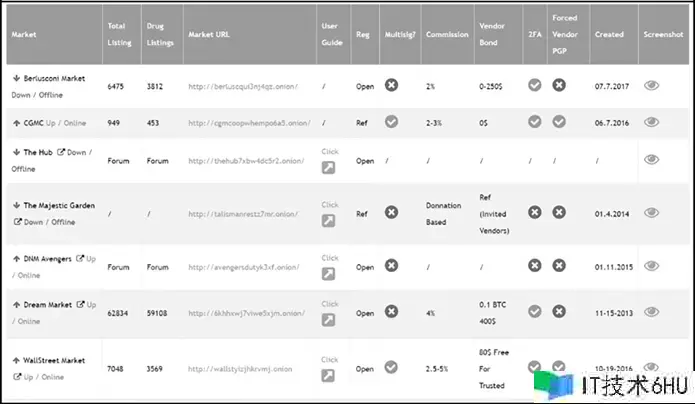The image size is (695, 404).
Task: Show the Berlusconi Market screenshot eye icon
Action: [x=652, y=86]
